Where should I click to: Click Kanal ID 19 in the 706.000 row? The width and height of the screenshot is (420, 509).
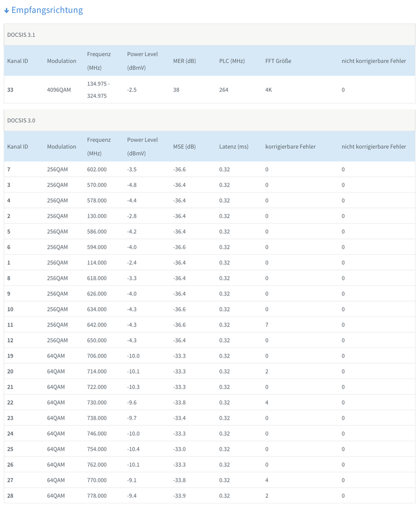[10, 356]
